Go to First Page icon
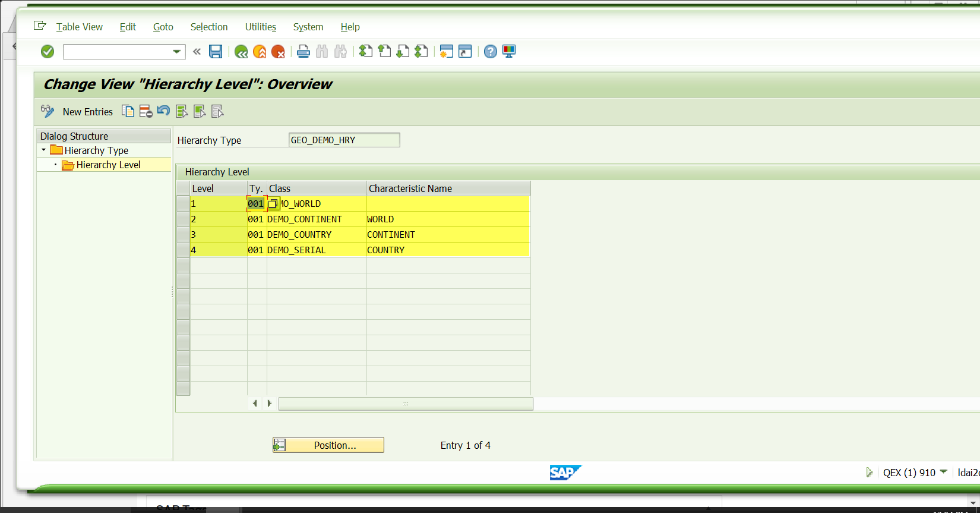This screenshot has width=980, height=513. pos(366,52)
